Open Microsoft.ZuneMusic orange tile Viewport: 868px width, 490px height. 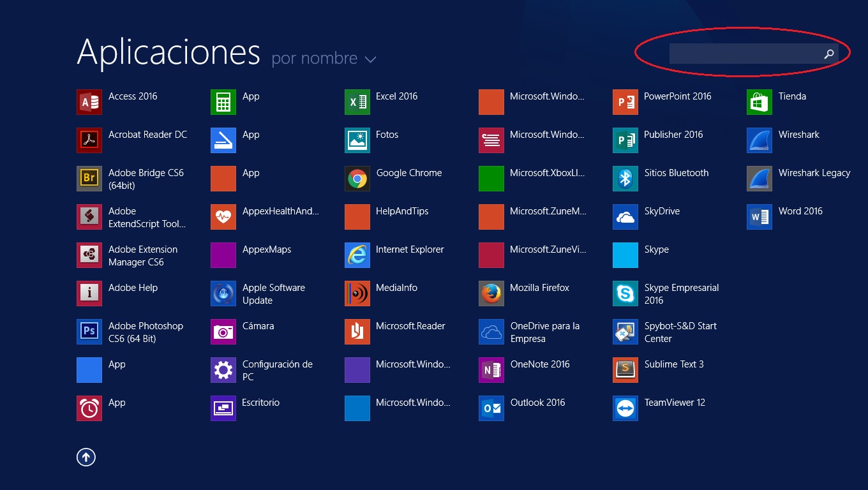coord(491,217)
